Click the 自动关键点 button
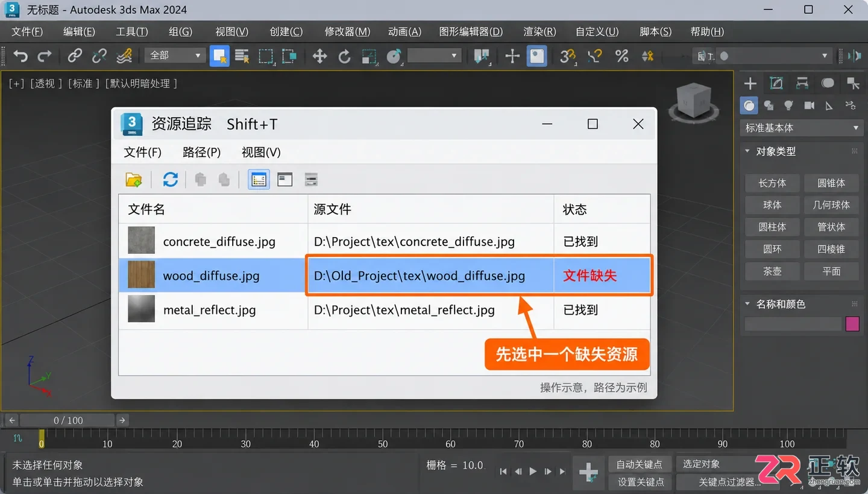Image resolution: width=868 pixels, height=494 pixels. pos(640,464)
